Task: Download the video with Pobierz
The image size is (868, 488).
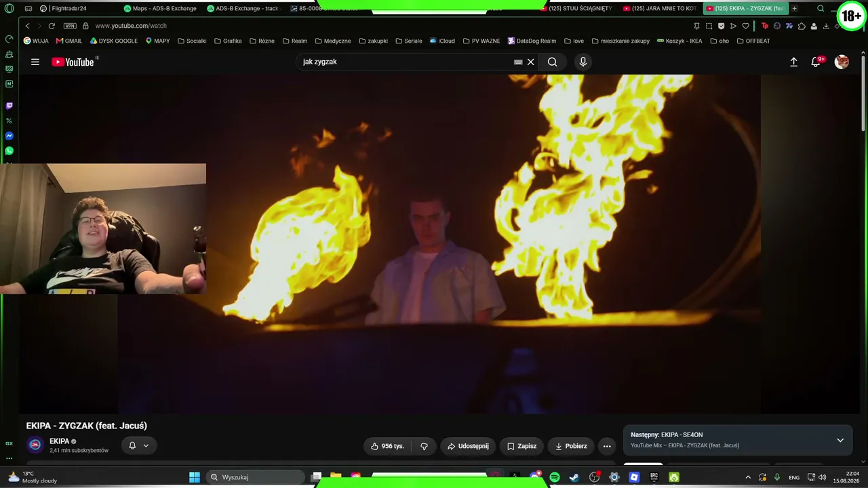Action: point(571,446)
